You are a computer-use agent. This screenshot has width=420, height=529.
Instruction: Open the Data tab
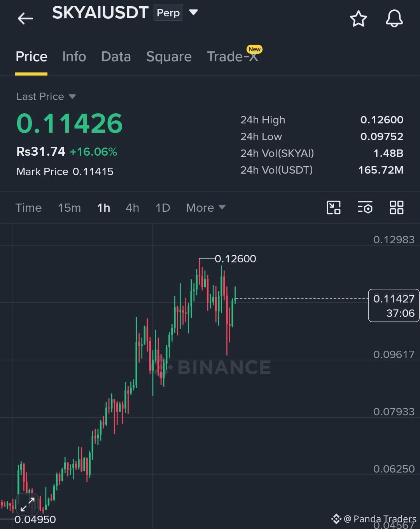[116, 57]
